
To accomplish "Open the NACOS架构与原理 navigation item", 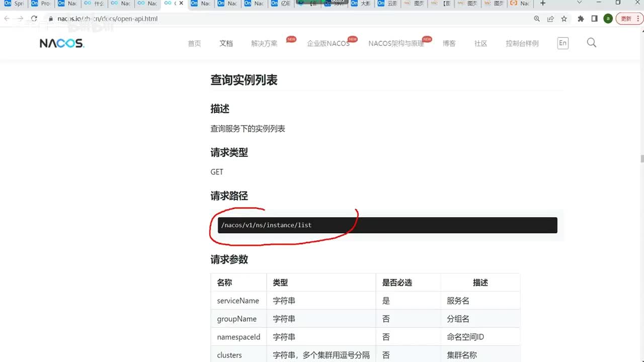I will pos(396,43).
